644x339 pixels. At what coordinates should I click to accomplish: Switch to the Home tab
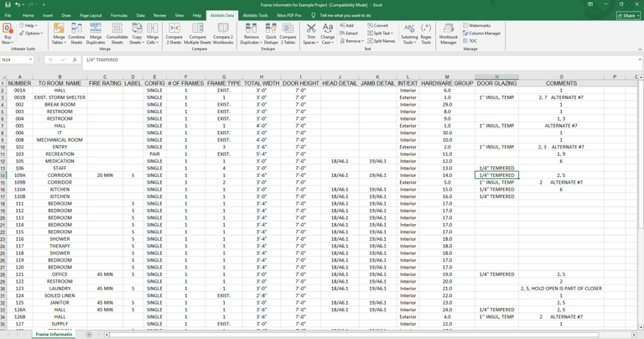(28, 15)
